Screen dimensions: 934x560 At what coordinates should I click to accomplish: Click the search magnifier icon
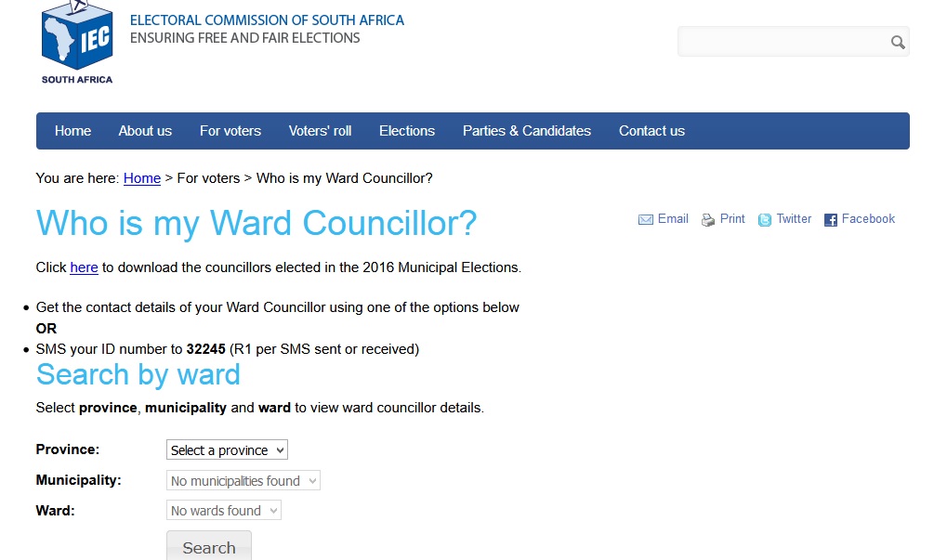897,42
